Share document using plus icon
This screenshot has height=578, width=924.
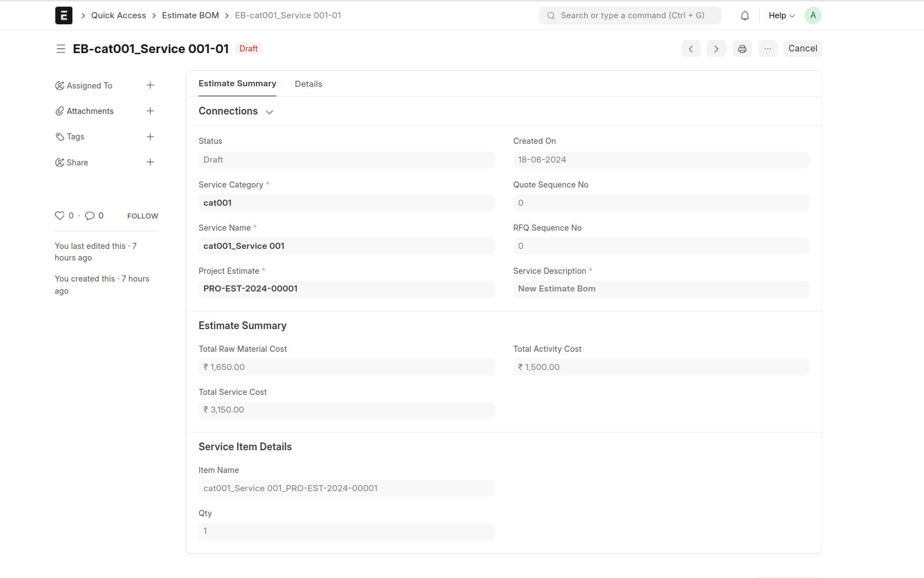pos(150,162)
